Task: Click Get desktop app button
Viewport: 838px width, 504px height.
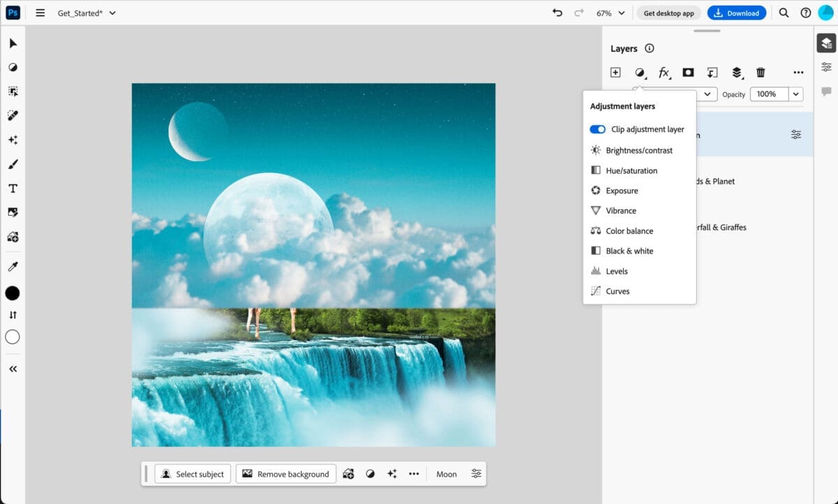Action: point(668,13)
